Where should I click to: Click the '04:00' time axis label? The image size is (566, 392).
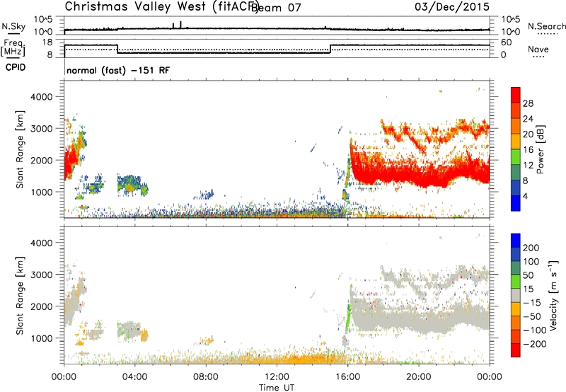coord(135,377)
